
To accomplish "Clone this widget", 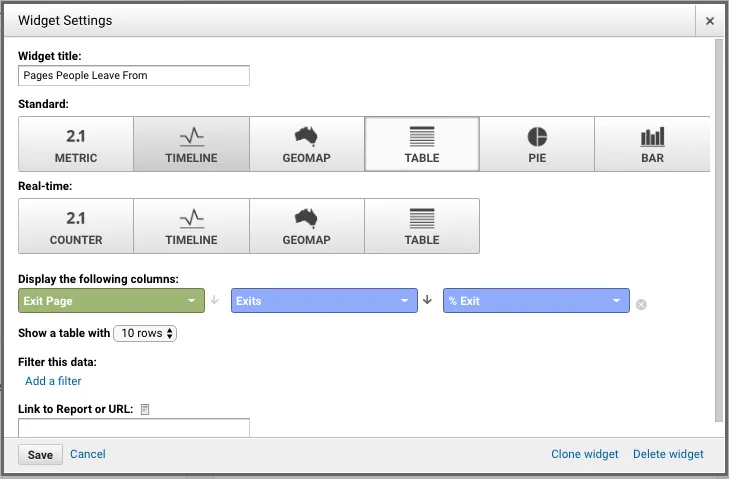I will coord(584,454).
